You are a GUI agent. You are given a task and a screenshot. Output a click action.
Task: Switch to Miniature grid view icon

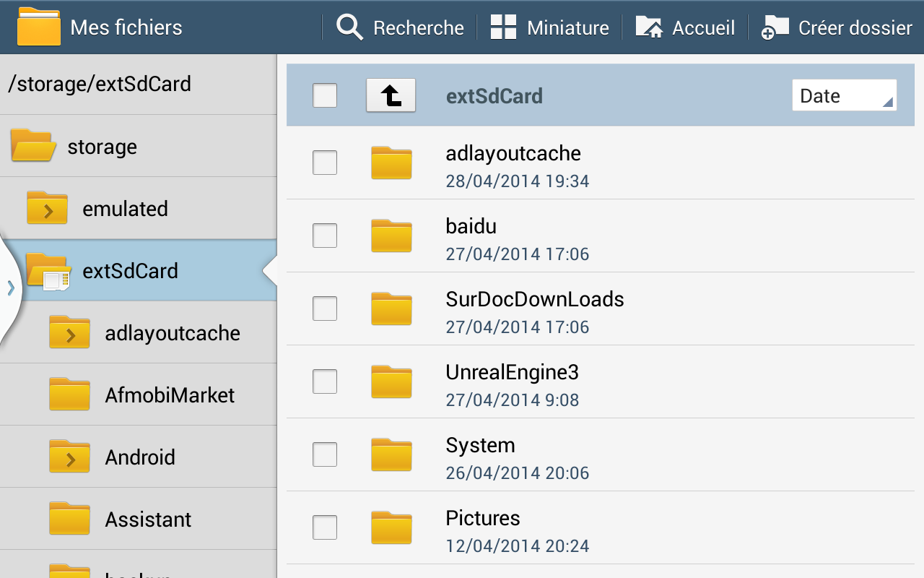pyautogui.click(x=503, y=27)
